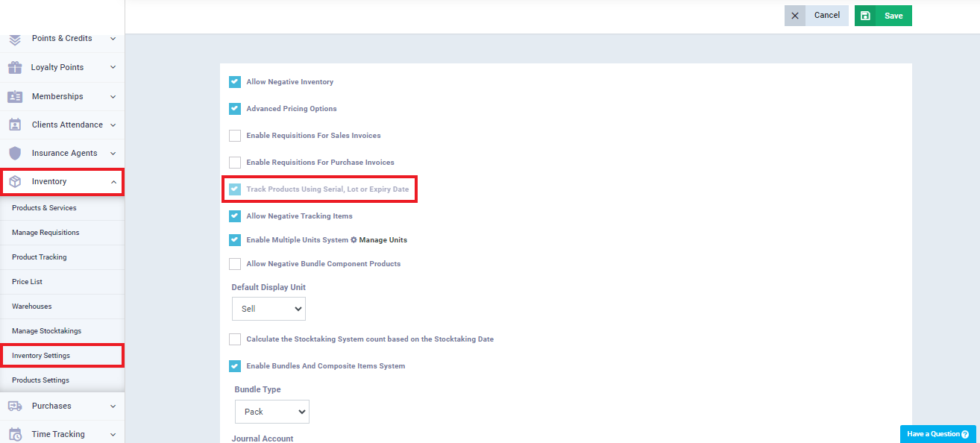Uncheck Enable Multiple Units System
Viewport: 980px width, 443px height.
pos(235,240)
